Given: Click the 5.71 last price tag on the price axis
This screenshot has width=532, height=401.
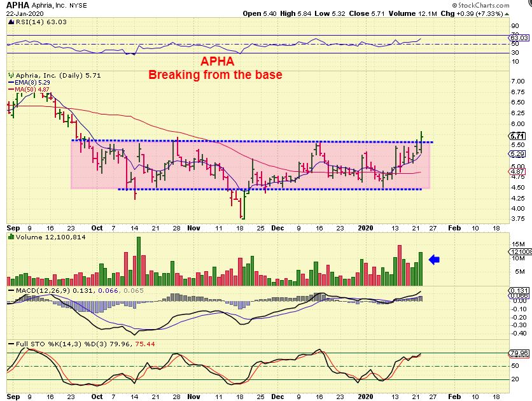Looking at the screenshot, I should pos(517,136).
